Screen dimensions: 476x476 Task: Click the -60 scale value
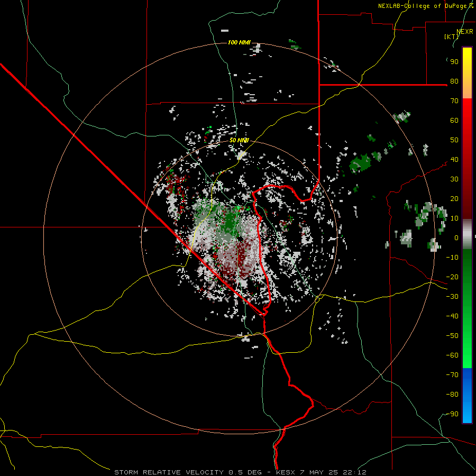click(452, 355)
